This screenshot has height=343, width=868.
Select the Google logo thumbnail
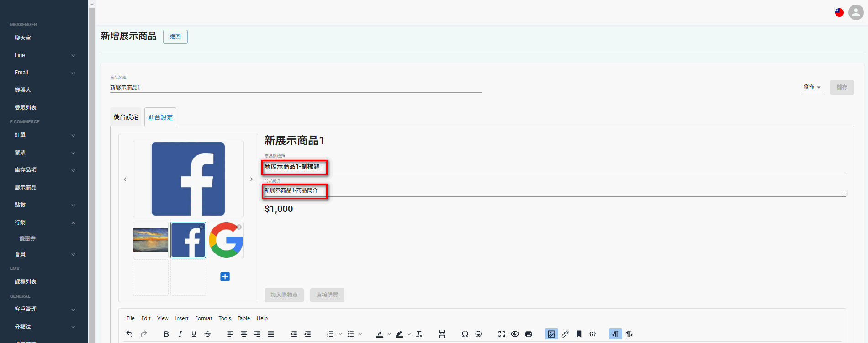226,240
